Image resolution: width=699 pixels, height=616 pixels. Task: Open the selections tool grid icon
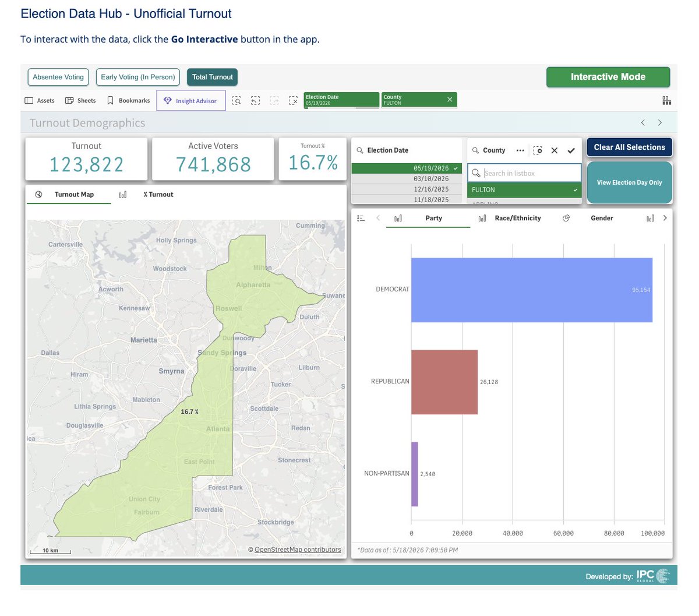tap(666, 101)
